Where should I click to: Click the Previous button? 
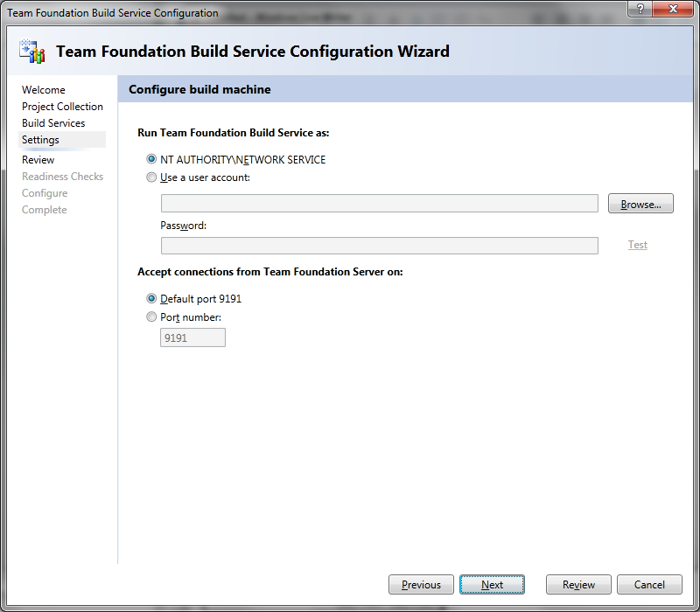[421, 584]
